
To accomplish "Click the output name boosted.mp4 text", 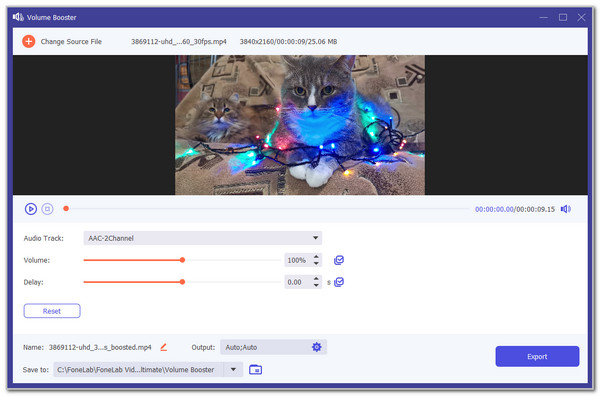I will (100, 347).
